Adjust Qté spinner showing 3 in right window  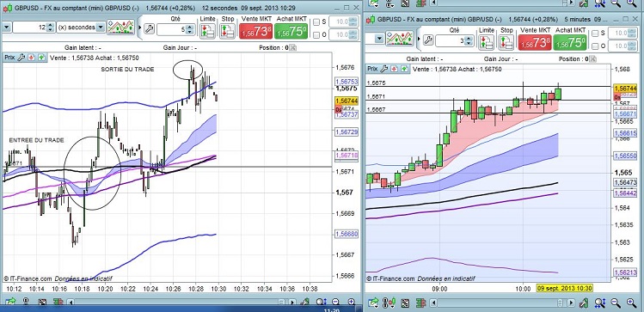tap(469, 40)
